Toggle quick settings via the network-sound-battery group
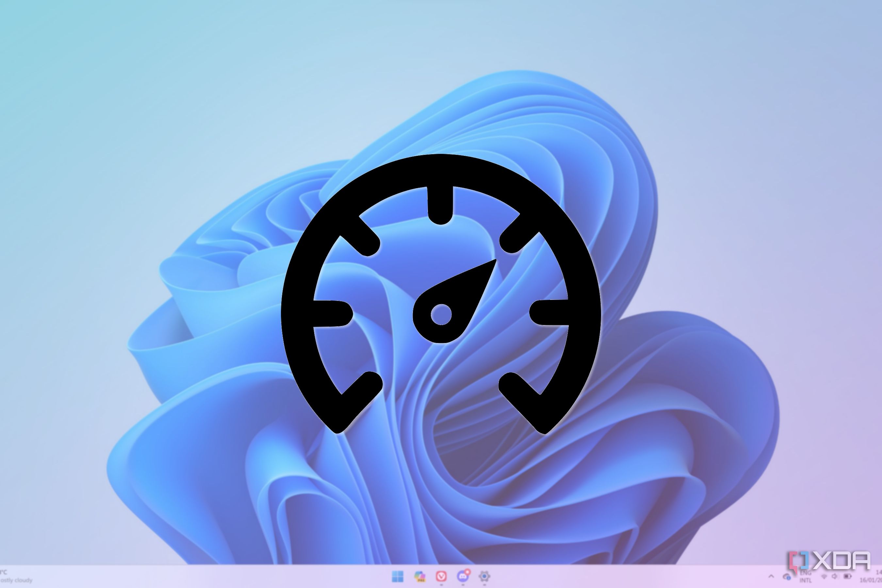Screen dimensions: 882x588 coord(836,577)
